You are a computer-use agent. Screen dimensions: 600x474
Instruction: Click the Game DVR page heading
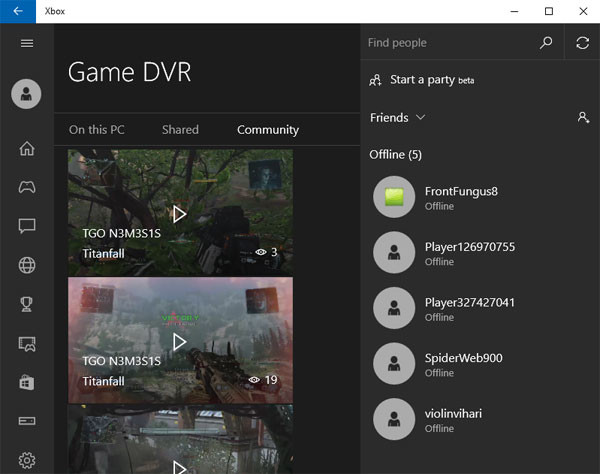point(129,72)
